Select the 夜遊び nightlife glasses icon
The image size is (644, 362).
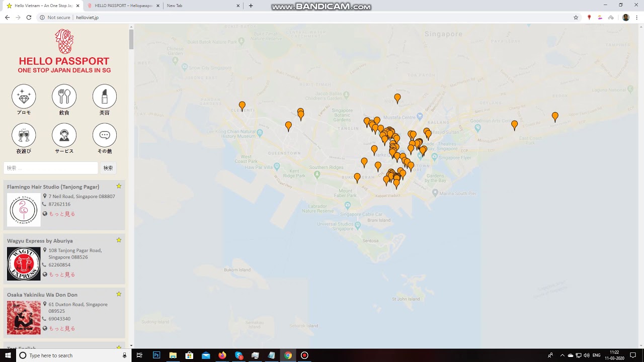click(x=24, y=135)
